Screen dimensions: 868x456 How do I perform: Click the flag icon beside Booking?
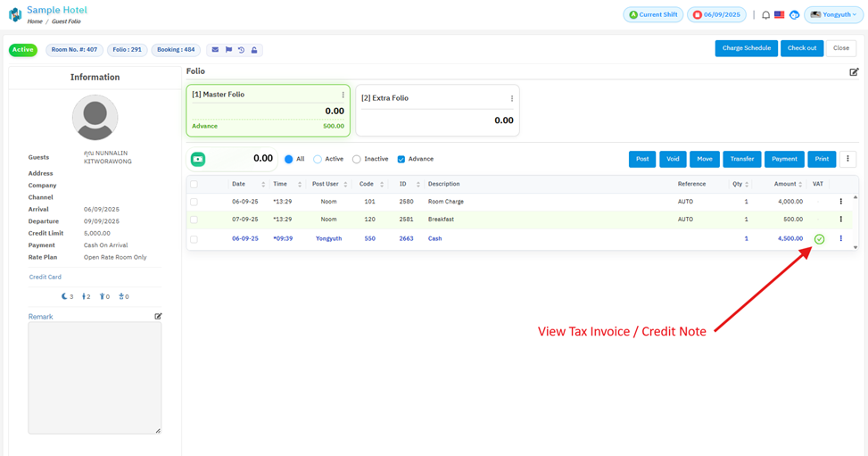(228, 50)
